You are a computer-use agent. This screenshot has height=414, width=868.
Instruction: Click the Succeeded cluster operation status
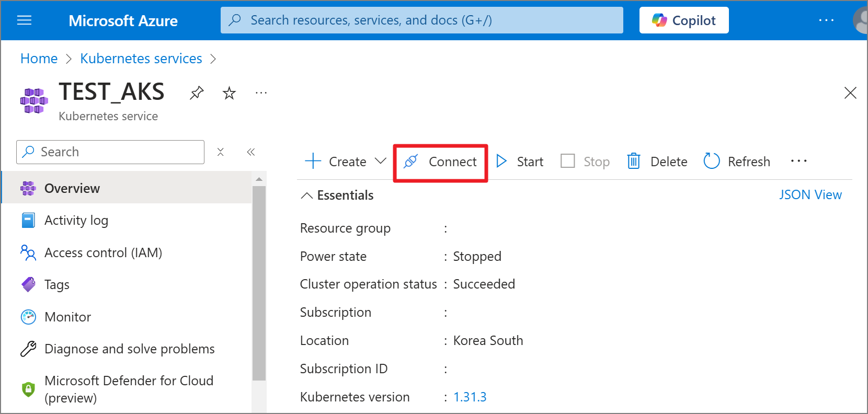484,284
